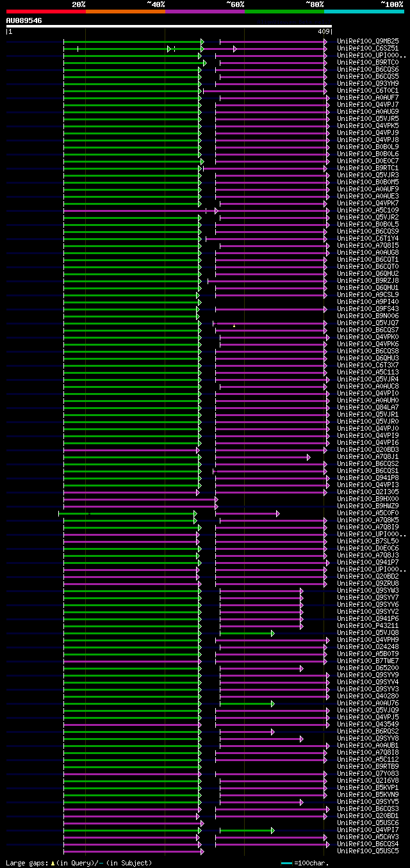The width and height of the screenshot is (410, 868).
Task: Select hit UniRef100_A5C109
Action: (x=368, y=210)
